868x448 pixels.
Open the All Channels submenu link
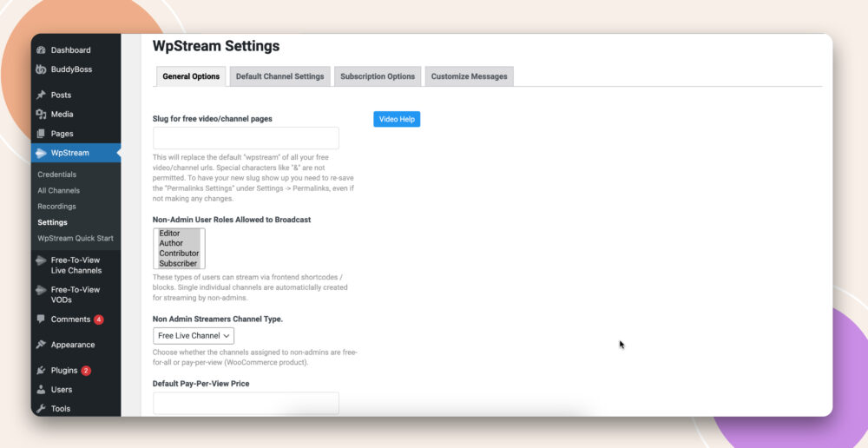point(58,191)
